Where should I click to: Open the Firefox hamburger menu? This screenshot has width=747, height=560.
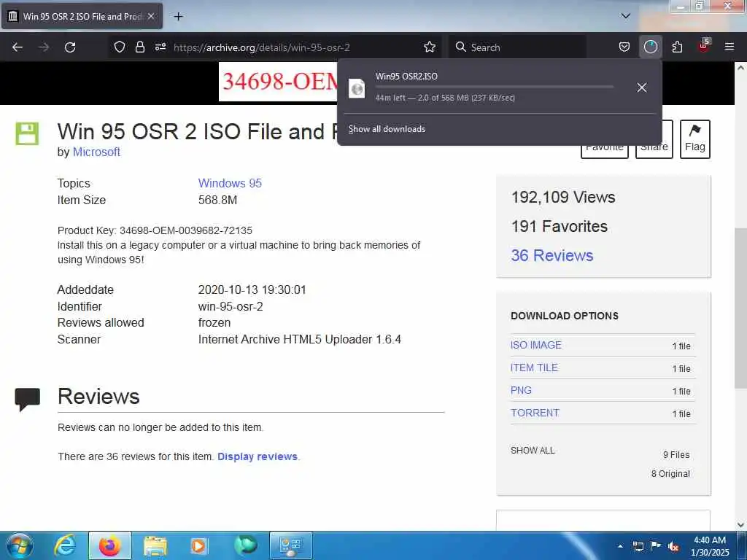coord(729,47)
